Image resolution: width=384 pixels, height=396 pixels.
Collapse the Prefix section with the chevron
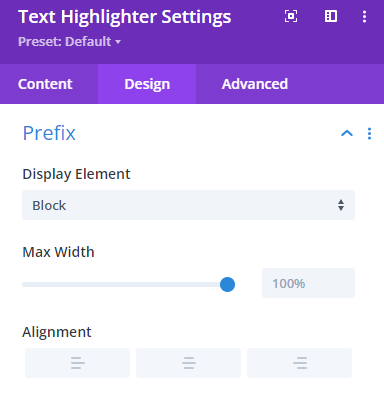347,133
